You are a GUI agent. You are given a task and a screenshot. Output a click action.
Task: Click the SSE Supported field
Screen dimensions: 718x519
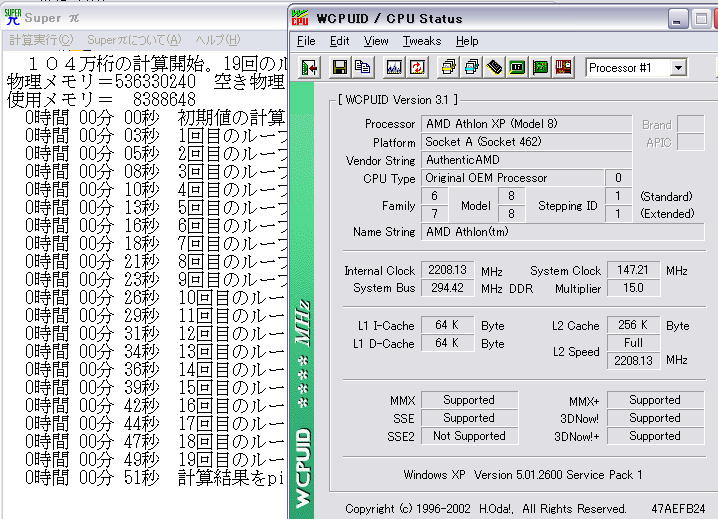pyautogui.click(x=469, y=418)
